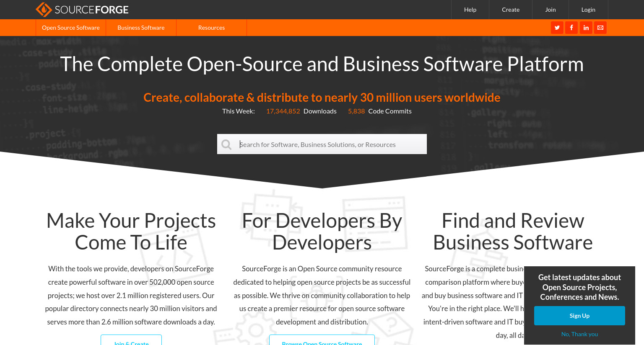Open the Resources menu
This screenshot has width=644, height=345.
211,28
